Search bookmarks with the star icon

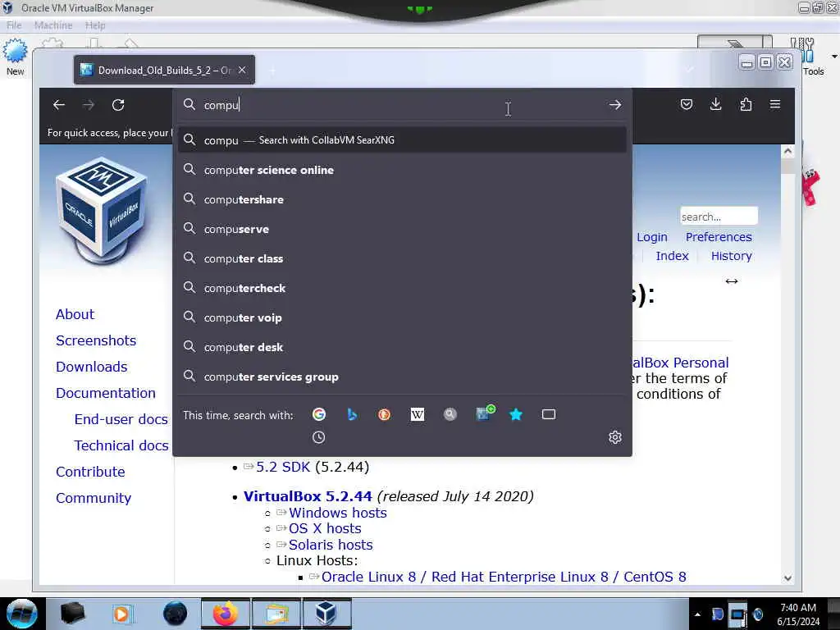[x=516, y=414]
